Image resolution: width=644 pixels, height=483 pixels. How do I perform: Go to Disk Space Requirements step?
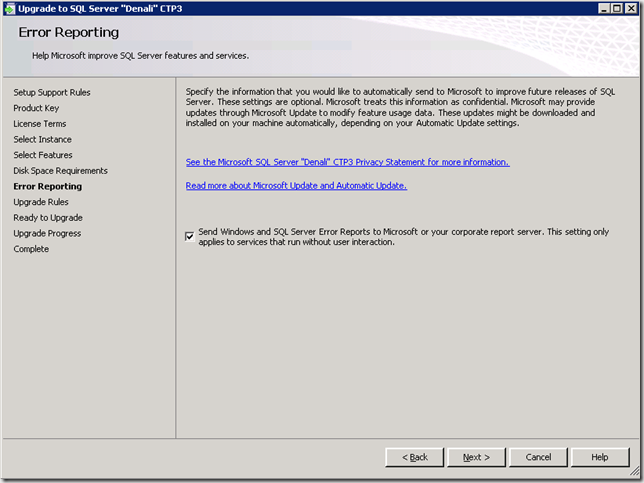click(60, 171)
